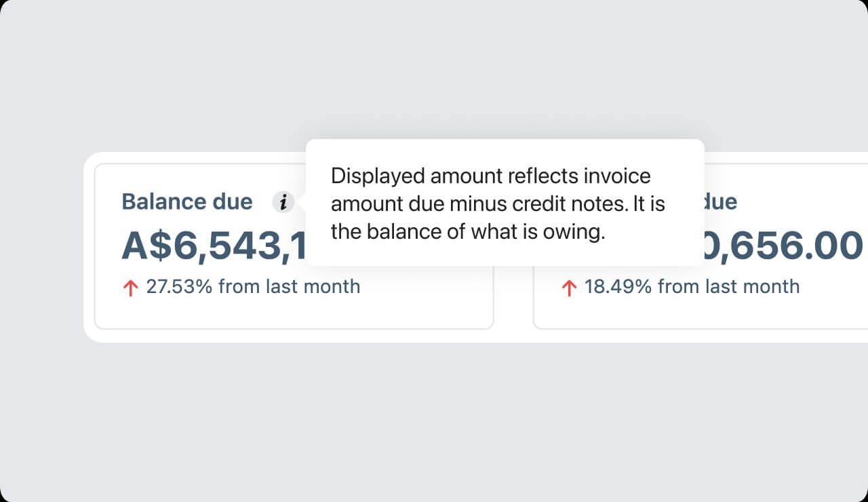This screenshot has height=502, width=868.
Task: Click the tooltip line ending with "It is"
Action: pos(498,204)
